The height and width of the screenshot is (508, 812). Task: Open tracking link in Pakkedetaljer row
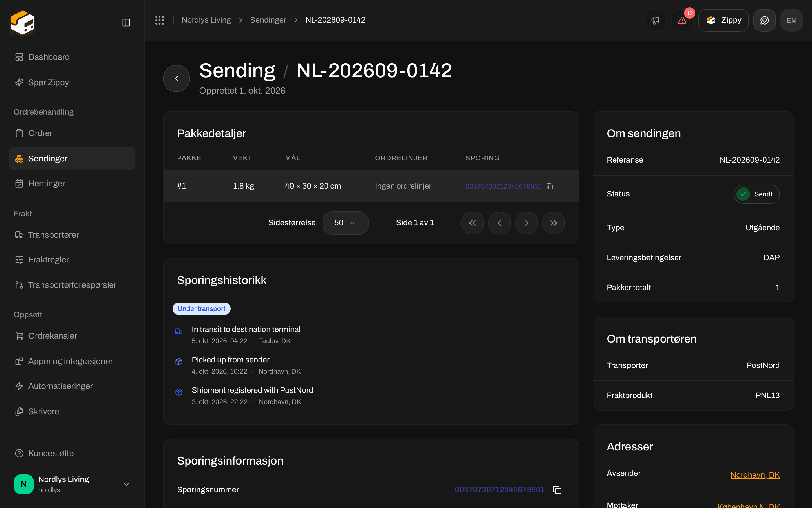503,186
